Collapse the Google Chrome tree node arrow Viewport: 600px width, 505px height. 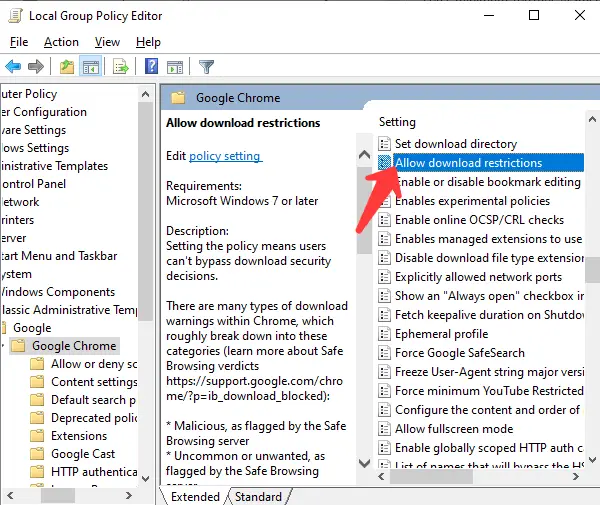pyautogui.click(x=3, y=346)
